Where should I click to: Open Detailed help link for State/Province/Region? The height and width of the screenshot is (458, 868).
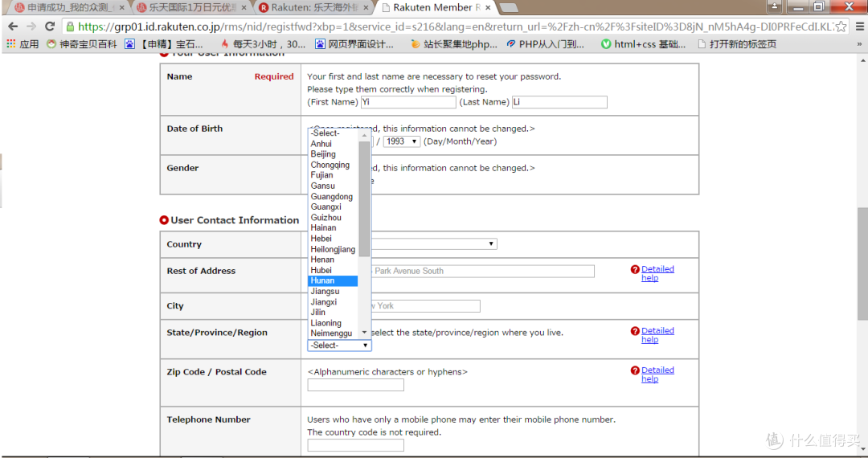657,334
